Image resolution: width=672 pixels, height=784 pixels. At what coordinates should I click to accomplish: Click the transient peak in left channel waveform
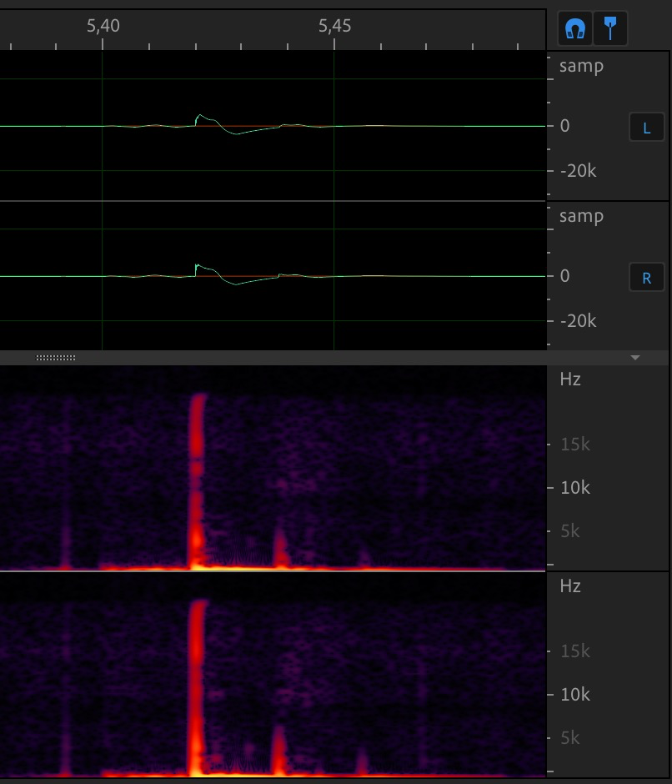199,117
